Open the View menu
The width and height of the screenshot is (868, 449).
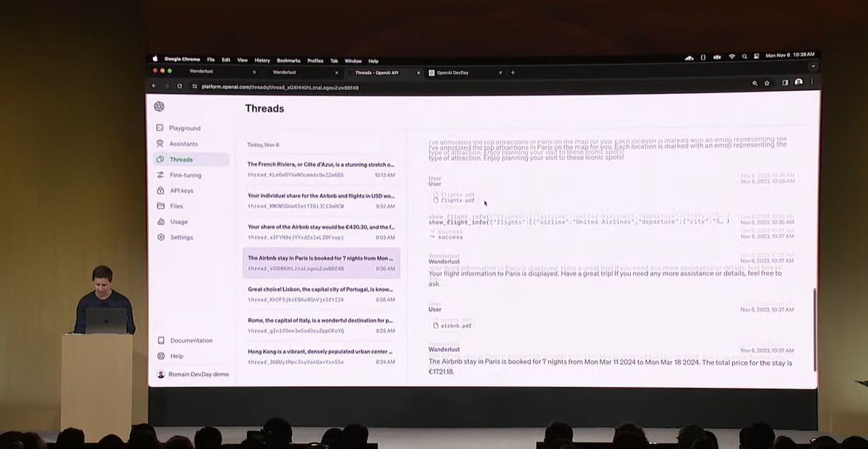pyautogui.click(x=243, y=61)
